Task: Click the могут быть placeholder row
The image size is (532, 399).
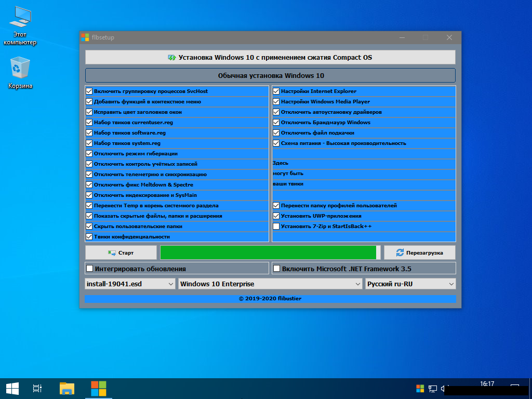Action: 364,175
